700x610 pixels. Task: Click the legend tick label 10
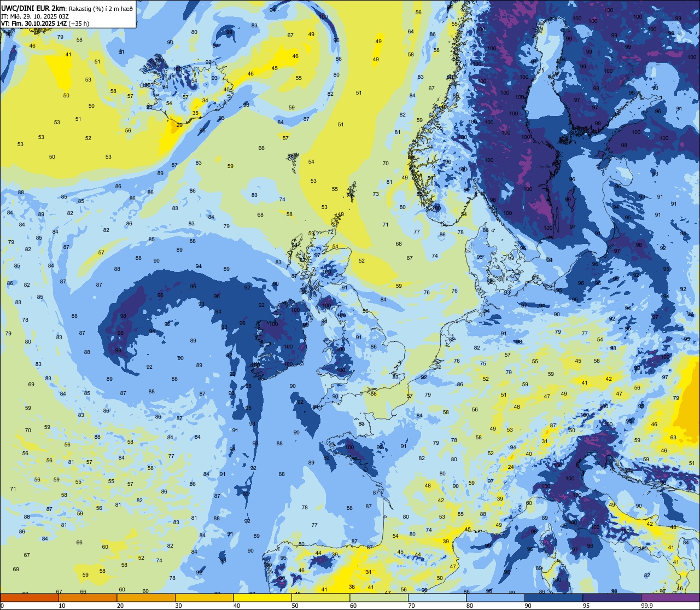click(x=62, y=606)
